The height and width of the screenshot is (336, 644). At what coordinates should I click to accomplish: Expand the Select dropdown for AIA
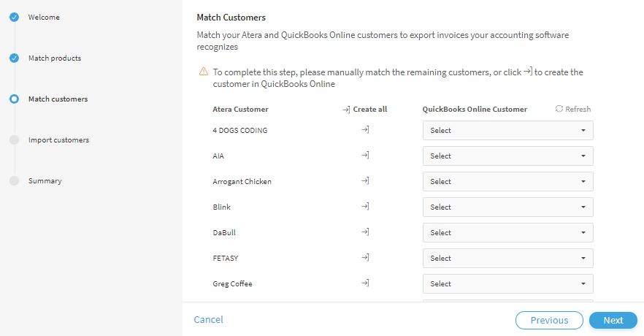(507, 156)
